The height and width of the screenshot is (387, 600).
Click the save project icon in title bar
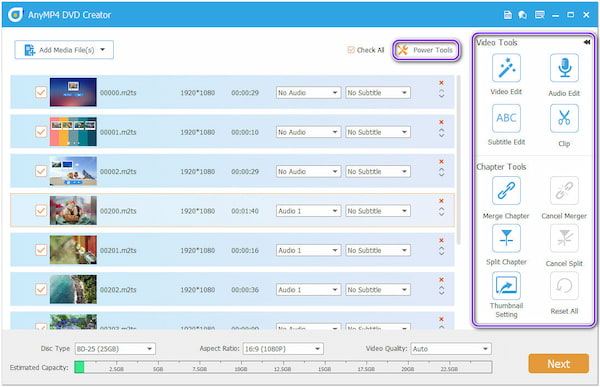click(x=507, y=15)
